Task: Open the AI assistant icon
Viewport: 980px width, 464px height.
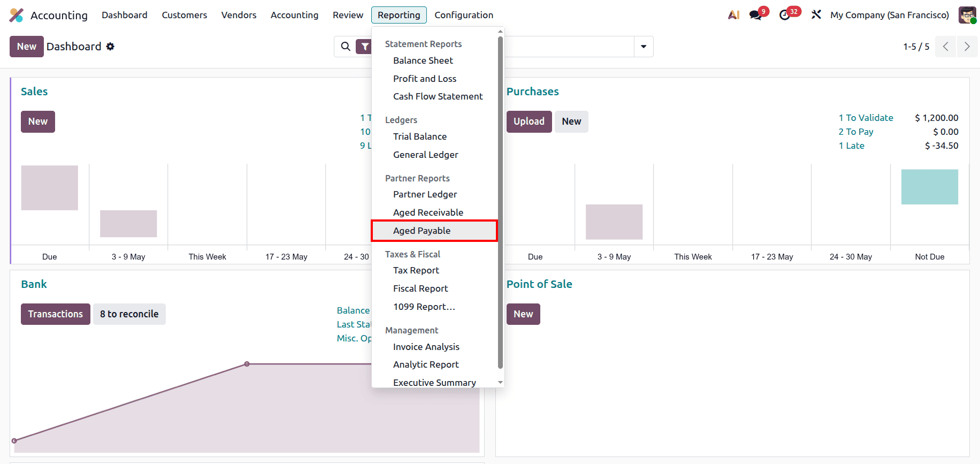Action: [733, 15]
